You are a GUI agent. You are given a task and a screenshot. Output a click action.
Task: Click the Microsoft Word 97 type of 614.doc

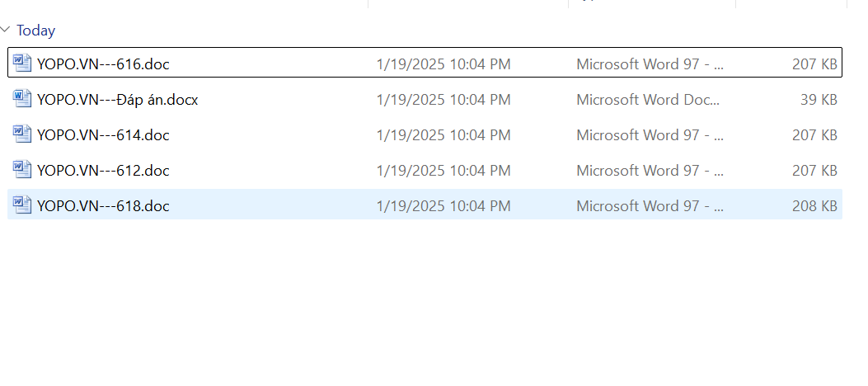[650, 135]
